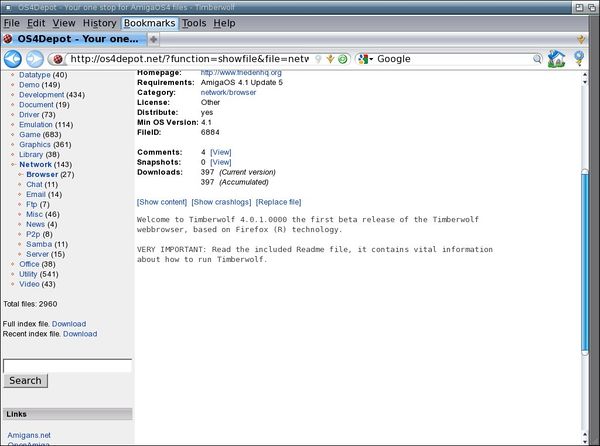
Task: Click the Search button in sidebar
Action: tap(25, 380)
